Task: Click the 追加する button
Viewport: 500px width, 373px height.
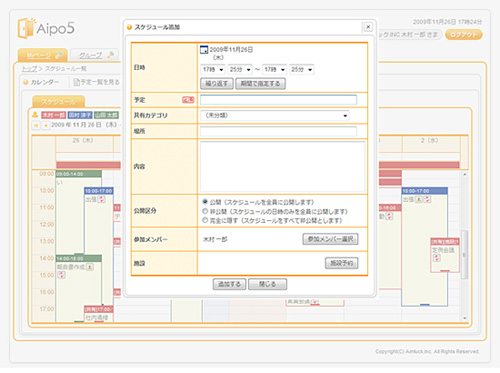Action: coord(229,284)
